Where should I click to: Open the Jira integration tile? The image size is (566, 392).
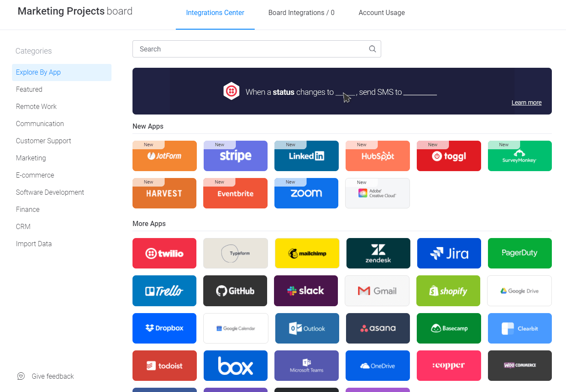pyautogui.click(x=449, y=253)
